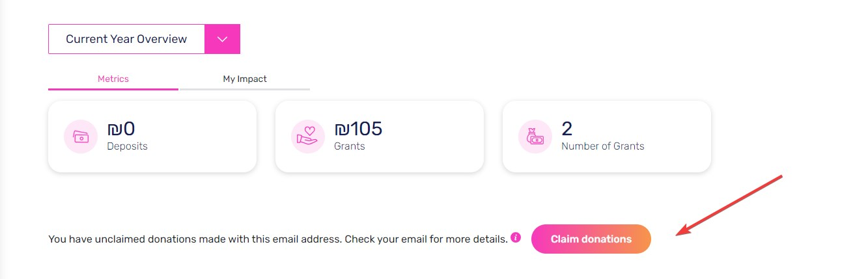Click the Grants hand-with-heart icon

click(307, 137)
